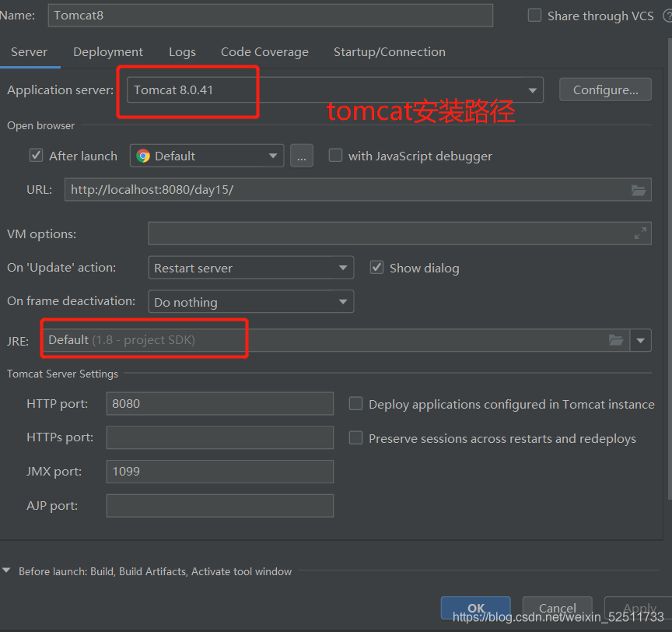The image size is (672, 632).
Task: Switch to the Server tab
Action: (29, 52)
